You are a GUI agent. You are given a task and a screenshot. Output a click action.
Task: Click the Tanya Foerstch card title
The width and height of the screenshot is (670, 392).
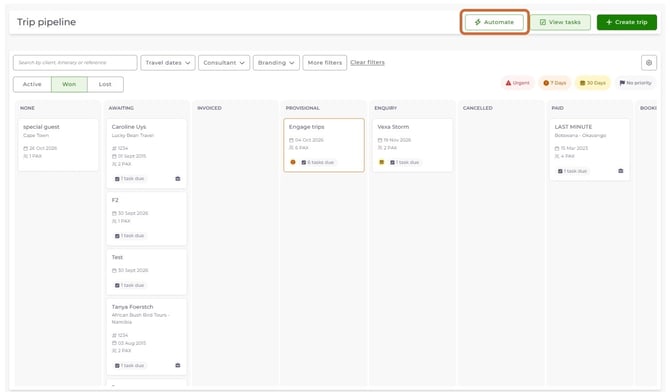pyautogui.click(x=132, y=307)
